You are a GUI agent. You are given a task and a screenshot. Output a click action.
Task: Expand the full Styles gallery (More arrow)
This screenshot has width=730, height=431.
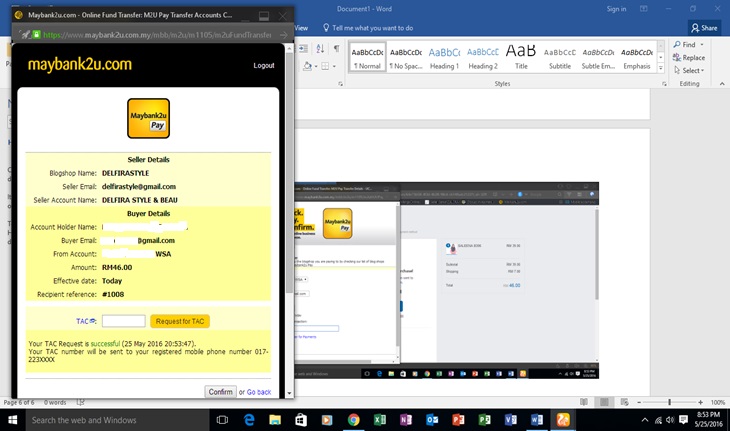click(661, 68)
